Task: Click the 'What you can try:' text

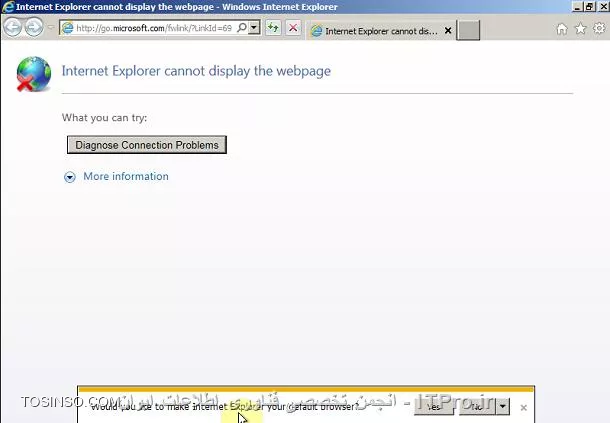Action: coord(104,118)
